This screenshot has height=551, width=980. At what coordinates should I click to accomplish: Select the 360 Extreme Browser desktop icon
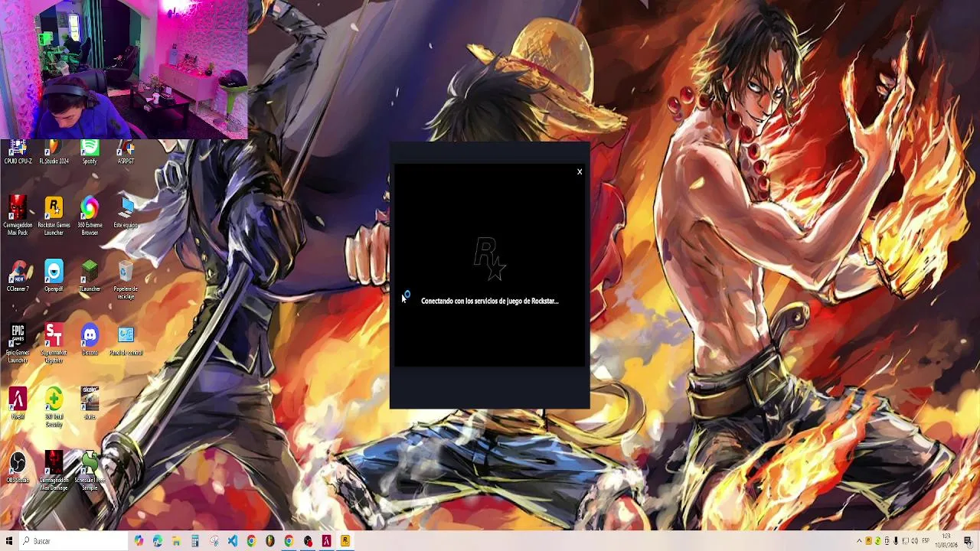pos(90,216)
